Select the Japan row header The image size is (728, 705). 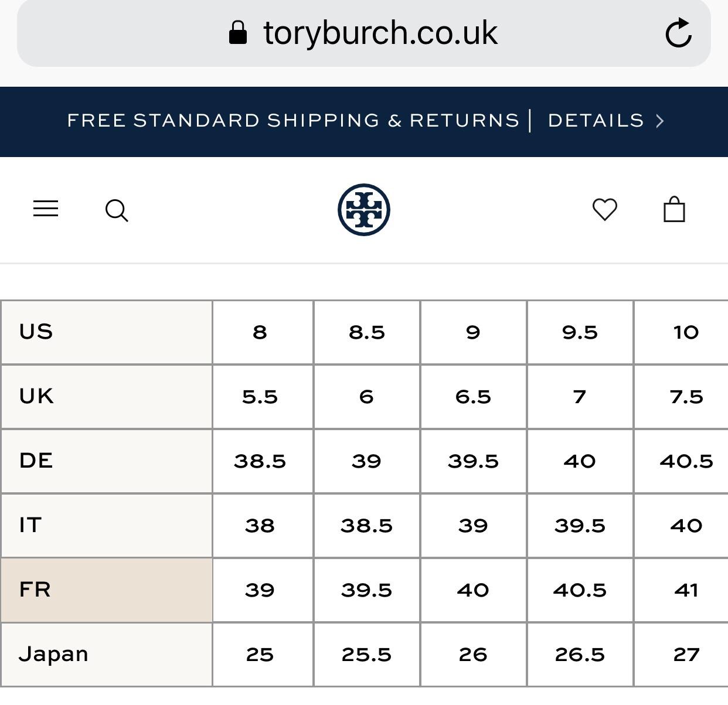pos(106,654)
